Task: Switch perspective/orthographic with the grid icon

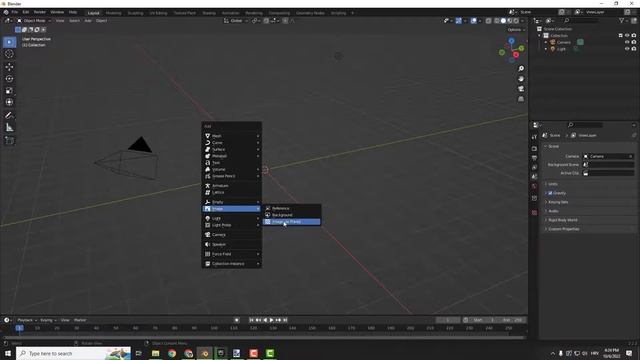Action: click(521, 99)
